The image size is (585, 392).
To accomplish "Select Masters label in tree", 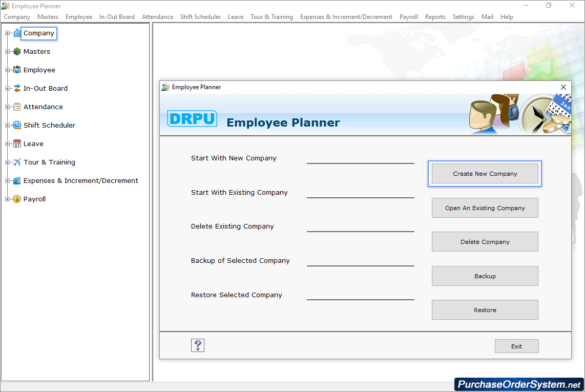I will (36, 52).
